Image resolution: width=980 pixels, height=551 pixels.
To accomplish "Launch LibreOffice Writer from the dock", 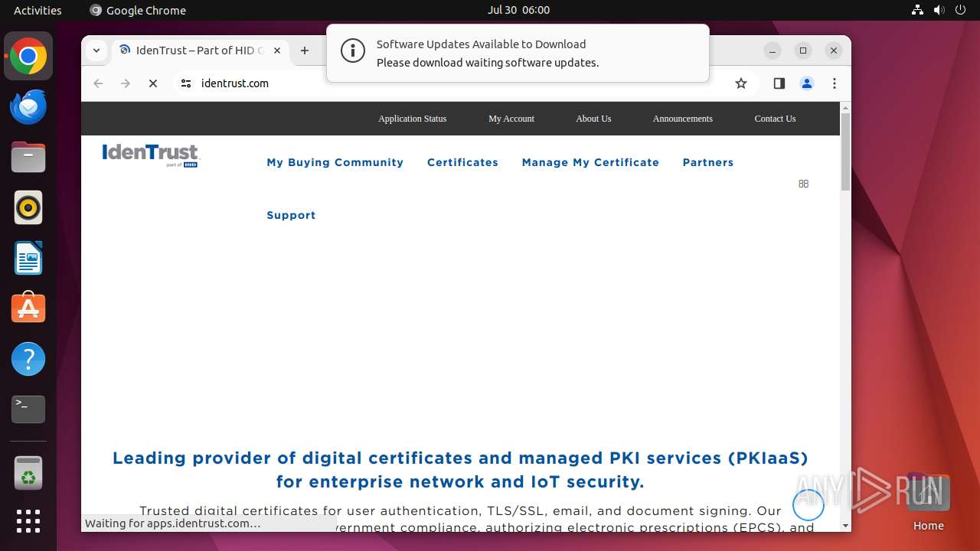I will pos(28,258).
